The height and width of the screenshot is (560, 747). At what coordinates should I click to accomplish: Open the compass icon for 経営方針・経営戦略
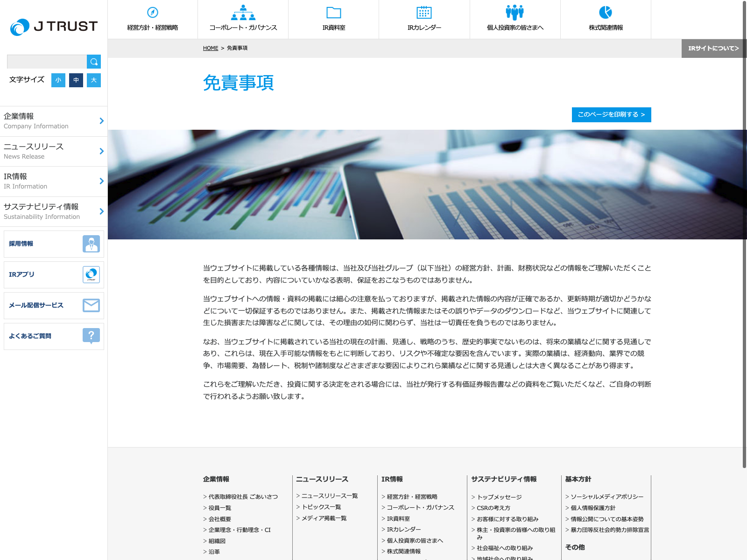click(153, 13)
